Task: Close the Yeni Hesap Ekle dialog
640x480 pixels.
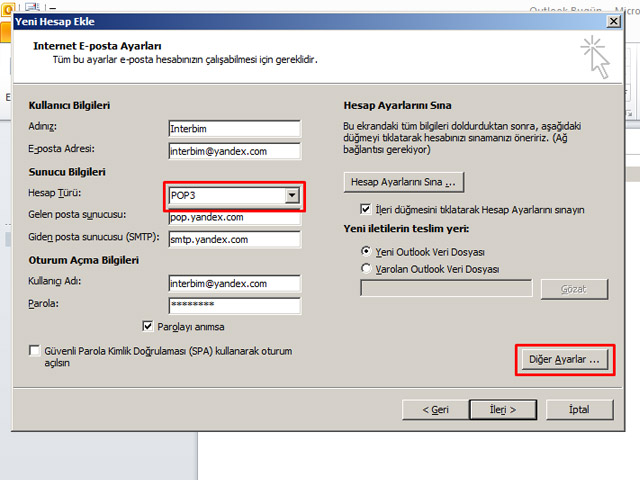Action: (x=612, y=21)
